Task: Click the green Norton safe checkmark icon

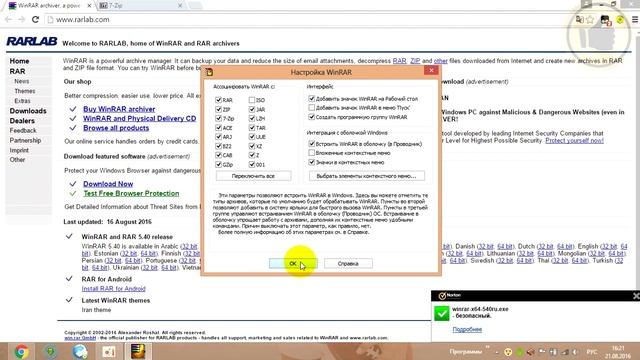Action: coord(442,313)
